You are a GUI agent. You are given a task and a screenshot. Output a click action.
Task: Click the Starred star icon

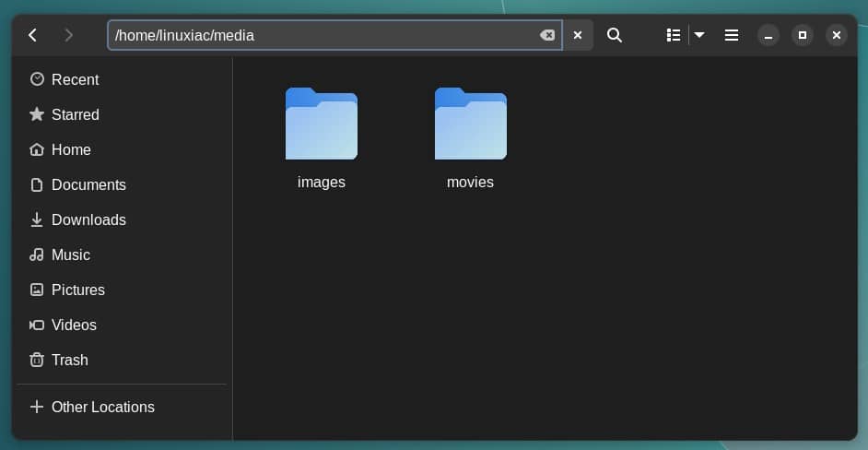(x=37, y=114)
